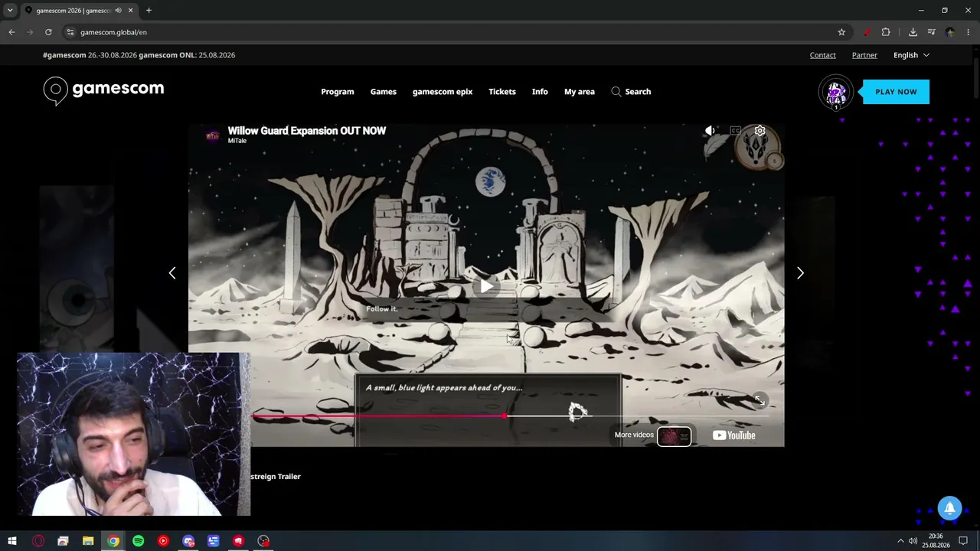Open the MiTale channel avatar
980x551 pixels.
point(213,135)
